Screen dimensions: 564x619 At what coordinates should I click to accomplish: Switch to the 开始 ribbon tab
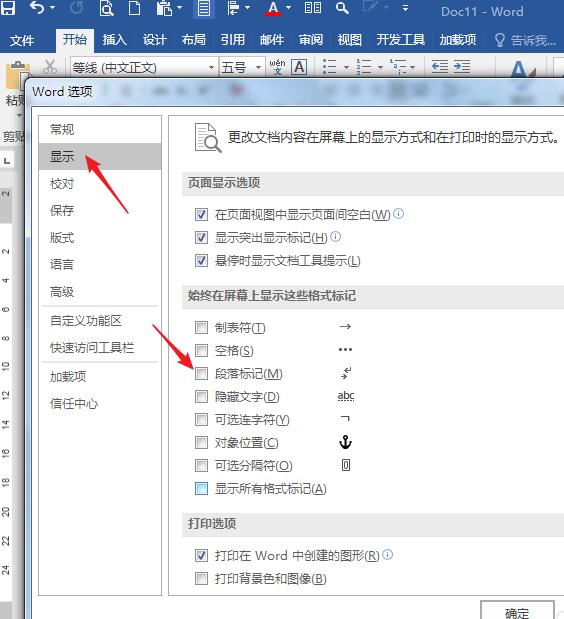tap(75, 39)
